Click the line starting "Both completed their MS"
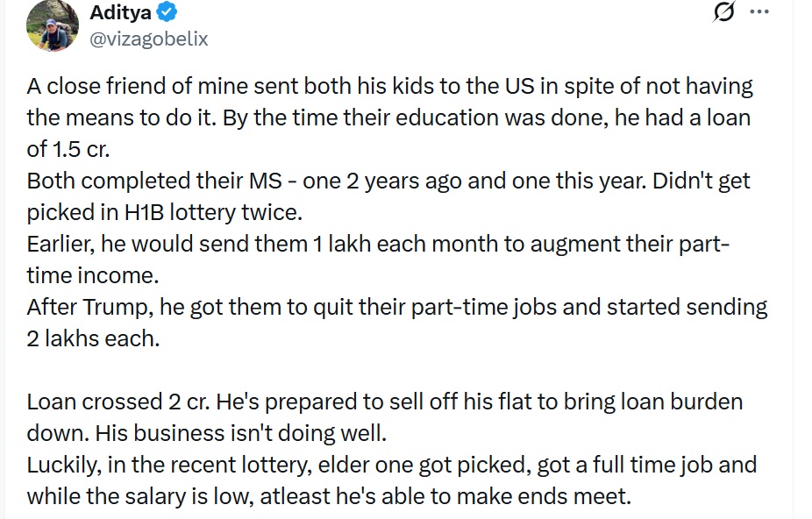Image resolution: width=812 pixels, height=519 pixels. [388, 181]
